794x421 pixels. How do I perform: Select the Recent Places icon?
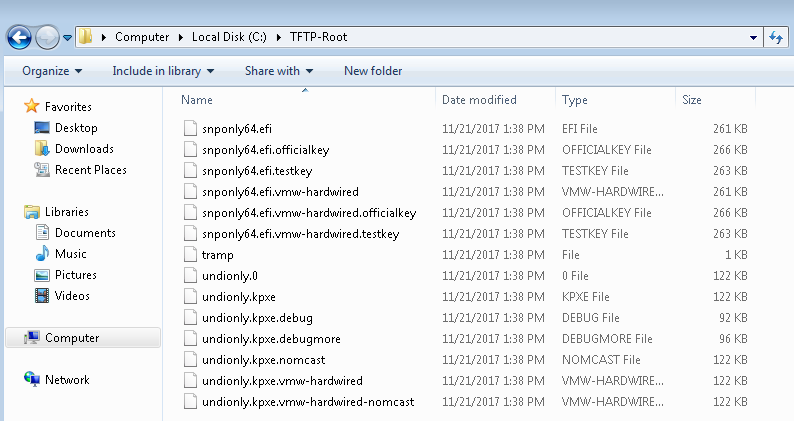point(42,170)
